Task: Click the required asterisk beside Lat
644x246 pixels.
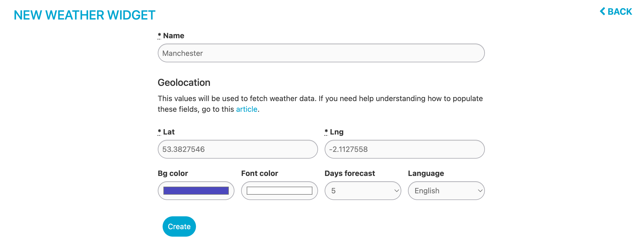Action: click(159, 131)
